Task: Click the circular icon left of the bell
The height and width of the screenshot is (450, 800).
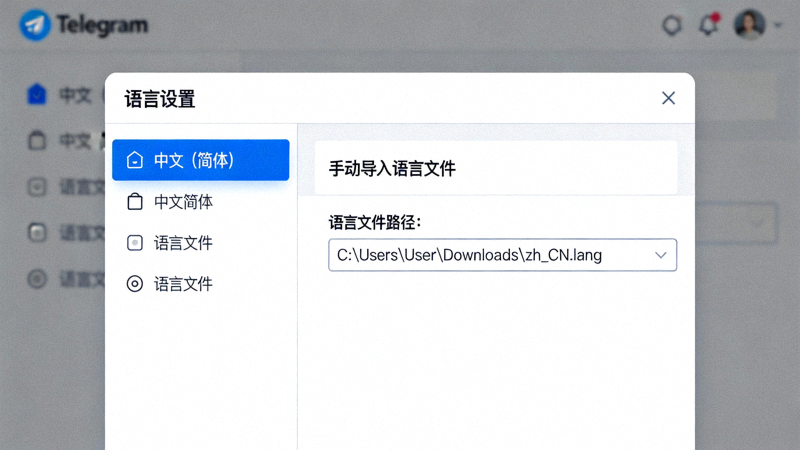Action: (x=672, y=25)
